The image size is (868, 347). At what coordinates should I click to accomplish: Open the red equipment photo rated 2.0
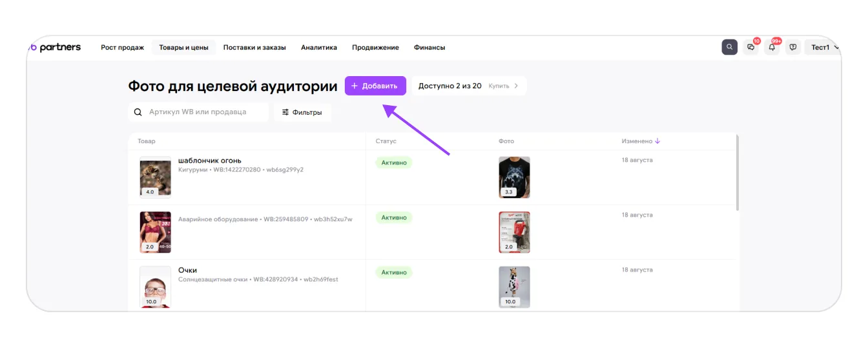click(x=514, y=232)
